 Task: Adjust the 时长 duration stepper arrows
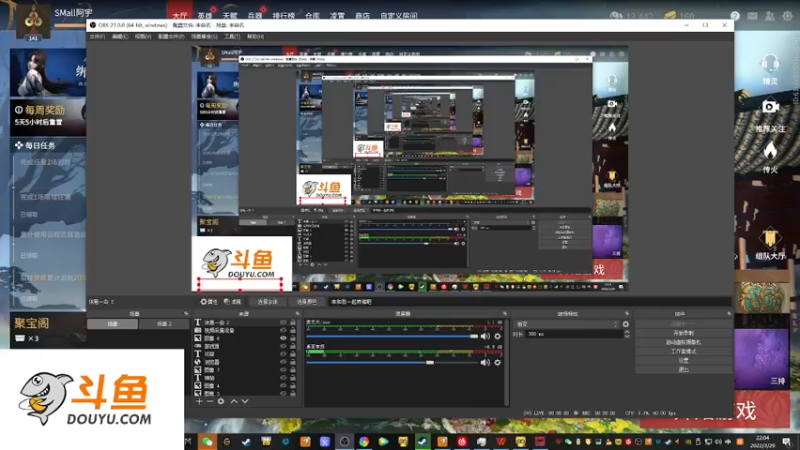pos(627,334)
